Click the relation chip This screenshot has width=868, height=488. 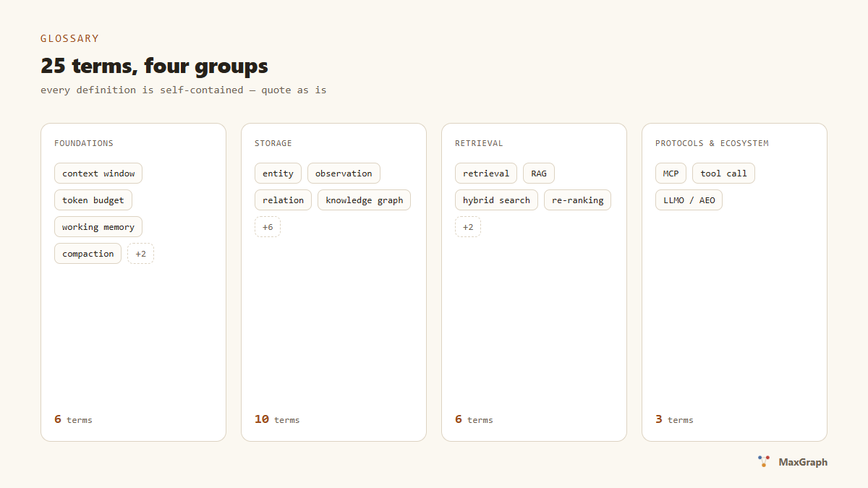tap(284, 200)
